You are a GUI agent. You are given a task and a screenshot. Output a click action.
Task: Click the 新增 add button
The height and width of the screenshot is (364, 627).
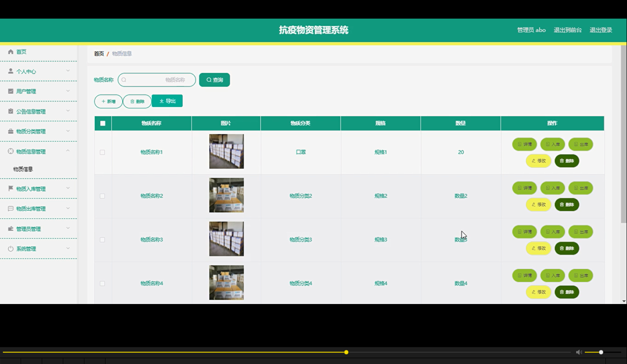[108, 101]
